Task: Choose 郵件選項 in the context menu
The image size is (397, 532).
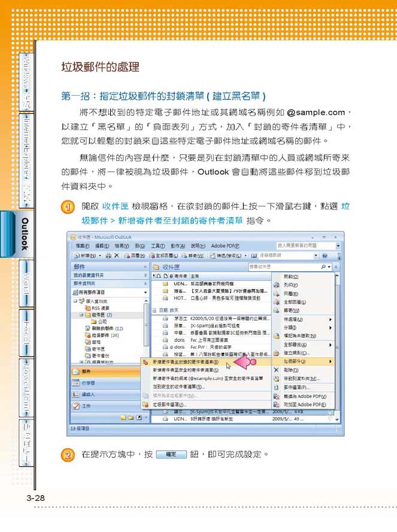Action: [x=304, y=387]
